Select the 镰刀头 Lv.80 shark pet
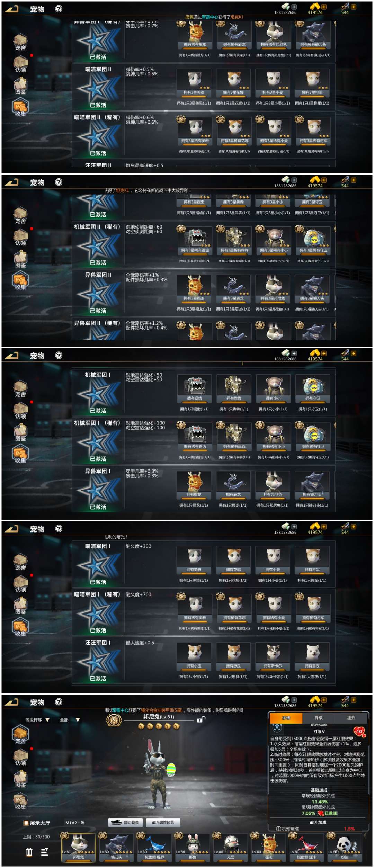The height and width of the screenshot is (868, 374). [116, 847]
